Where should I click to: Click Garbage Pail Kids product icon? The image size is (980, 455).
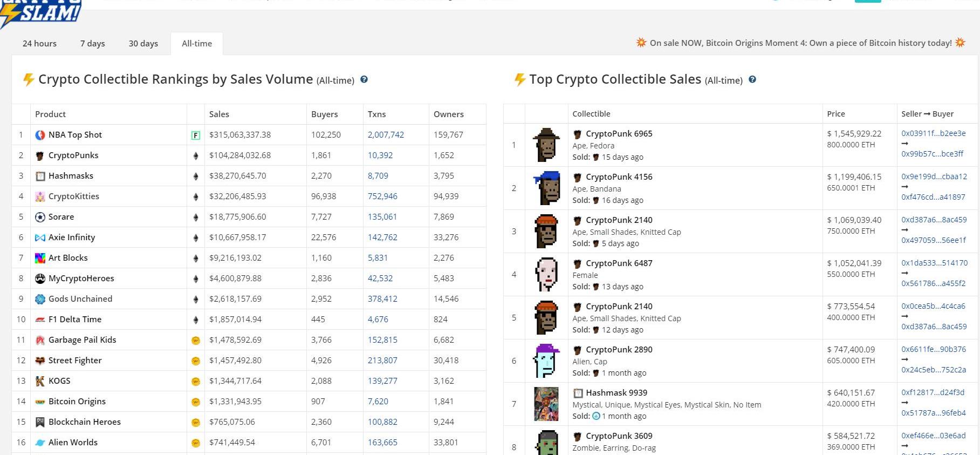click(40, 340)
